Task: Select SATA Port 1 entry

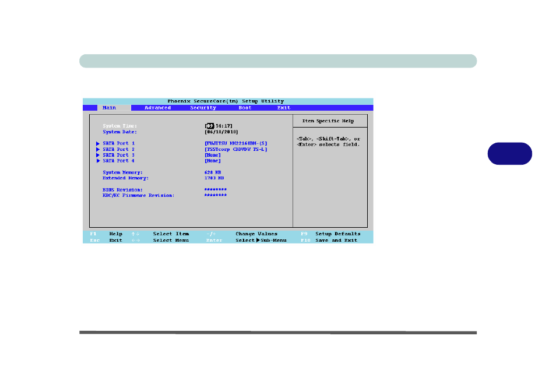Action: click(118, 143)
